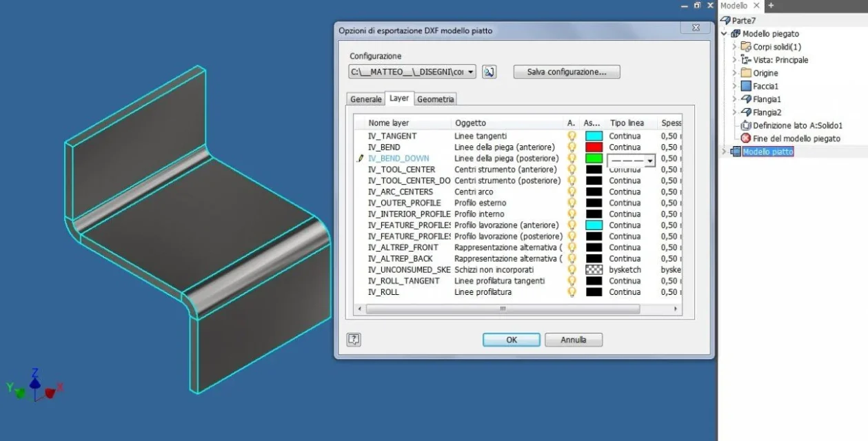This screenshot has height=441, width=868.
Task: Open the checkered swatch for IV_UNCONSUMED_SKE
Action: click(x=594, y=270)
